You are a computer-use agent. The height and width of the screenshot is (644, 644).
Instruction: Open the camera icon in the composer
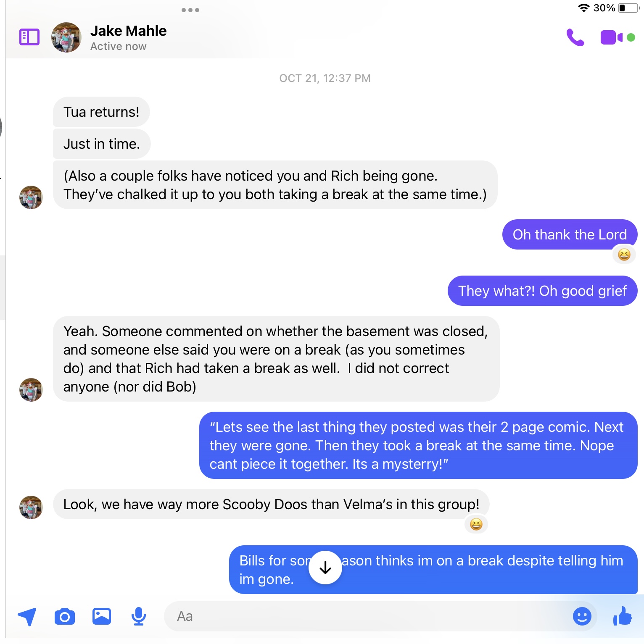coord(65,617)
